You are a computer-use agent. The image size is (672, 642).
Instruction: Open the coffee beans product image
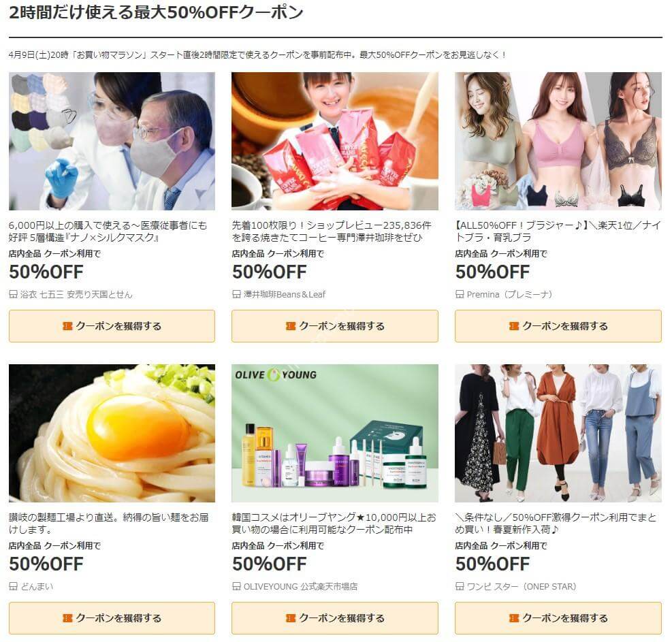click(335, 141)
